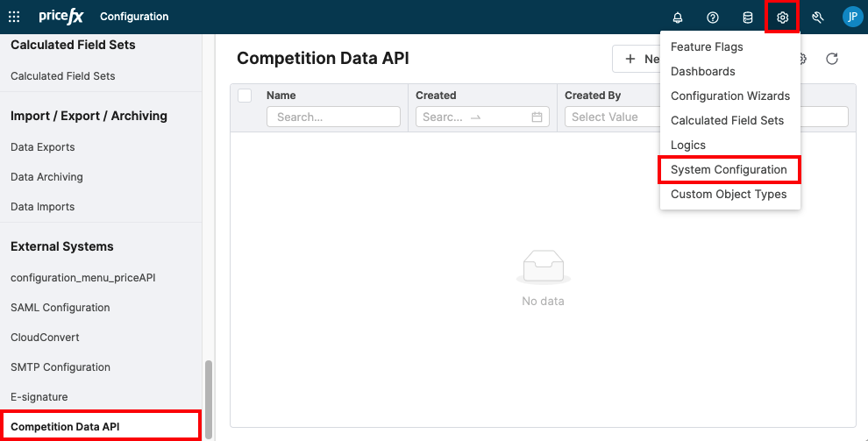Image resolution: width=868 pixels, height=441 pixels.
Task: Open the wrench tools icon
Action: (x=818, y=18)
